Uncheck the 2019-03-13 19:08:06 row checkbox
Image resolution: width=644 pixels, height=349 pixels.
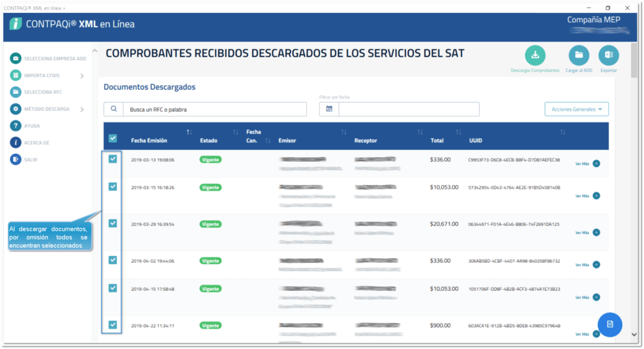coord(112,159)
